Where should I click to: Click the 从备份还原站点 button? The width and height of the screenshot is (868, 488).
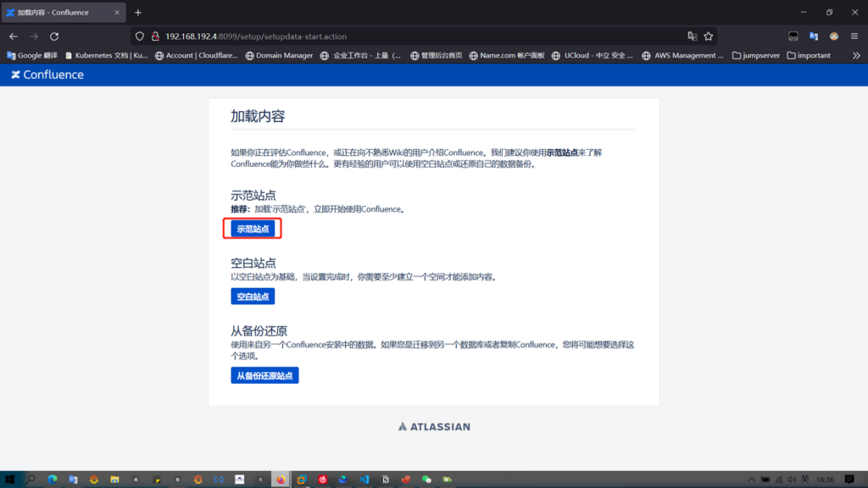tap(264, 375)
